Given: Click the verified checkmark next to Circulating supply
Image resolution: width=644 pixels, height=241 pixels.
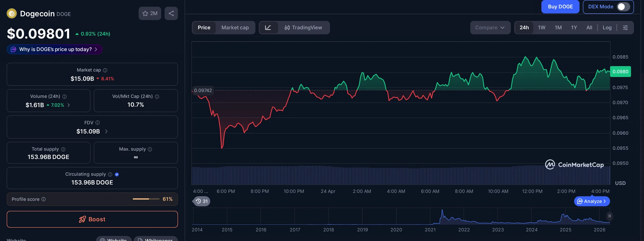Looking at the screenshot, I should tap(117, 174).
